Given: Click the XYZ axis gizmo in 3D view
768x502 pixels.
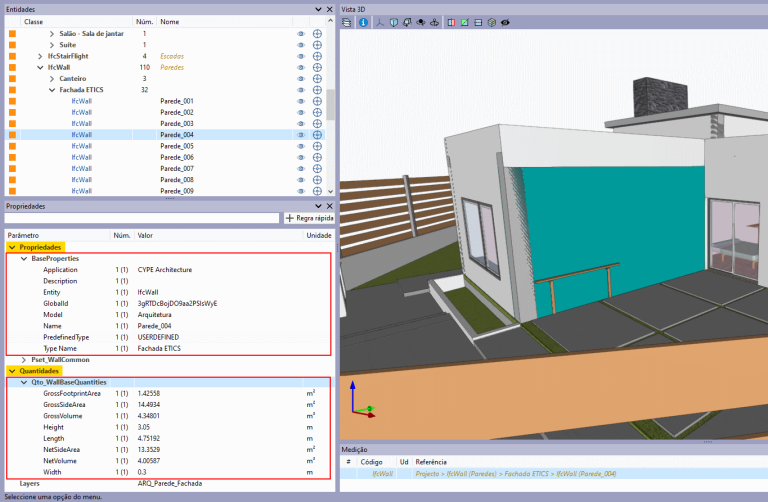Looking at the screenshot, I should (362, 401).
